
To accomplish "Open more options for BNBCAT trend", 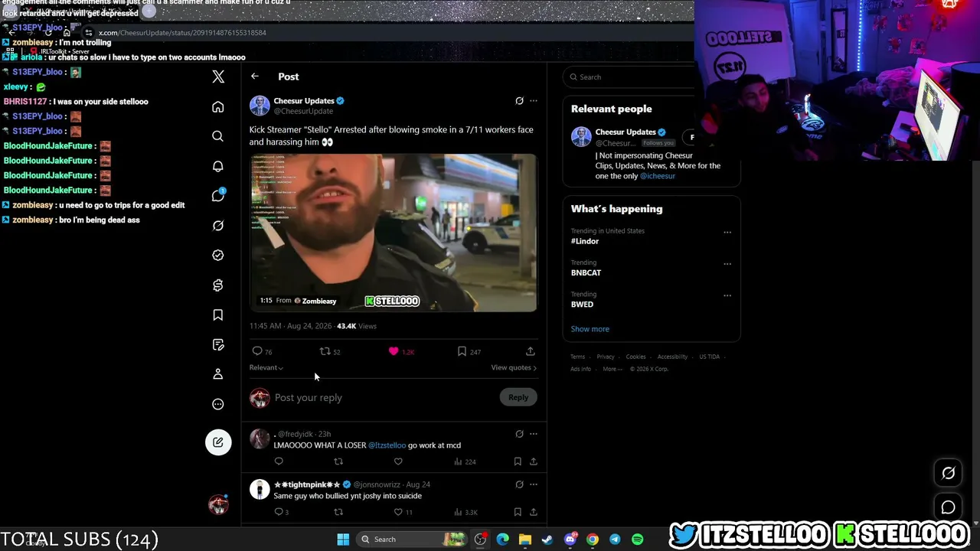I will coord(727,263).
